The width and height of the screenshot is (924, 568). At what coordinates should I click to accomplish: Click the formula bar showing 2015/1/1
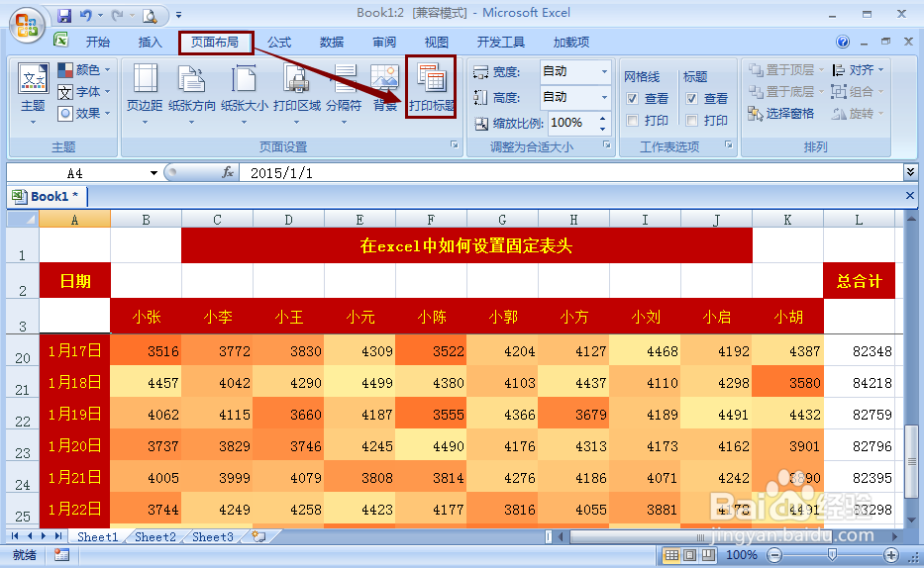pos(570,172)
